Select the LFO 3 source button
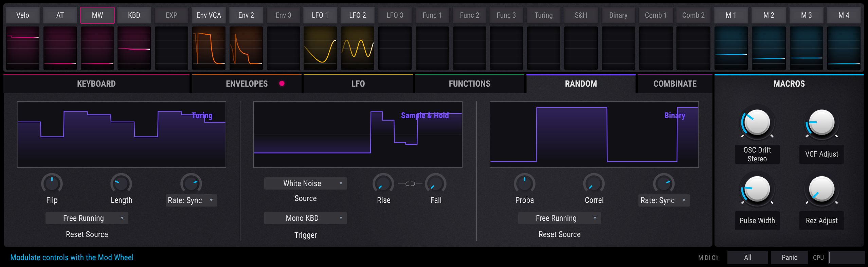This screenshot has height=267, width=868. tap(395, 15)
